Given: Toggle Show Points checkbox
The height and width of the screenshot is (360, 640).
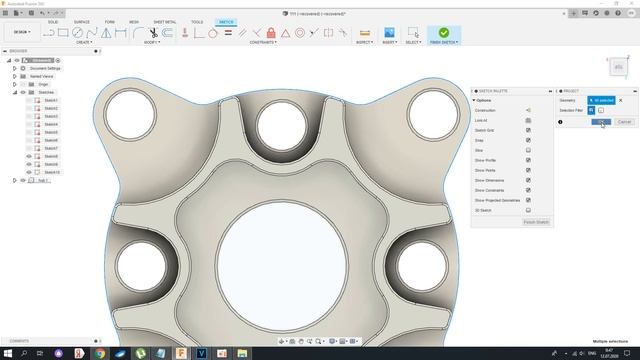Looking at the screenshot, I should click(x=528, y=170).
